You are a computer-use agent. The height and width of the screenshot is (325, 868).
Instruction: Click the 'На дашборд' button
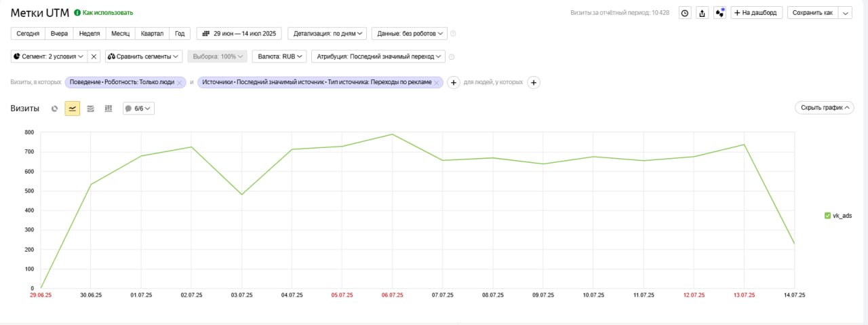click(757, 13)
